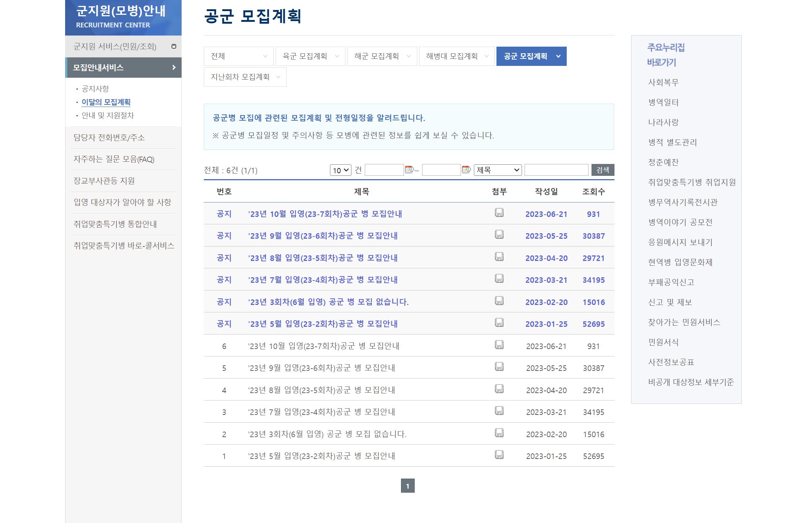Open 공지사항 in the sidebar

click(95, 89)
